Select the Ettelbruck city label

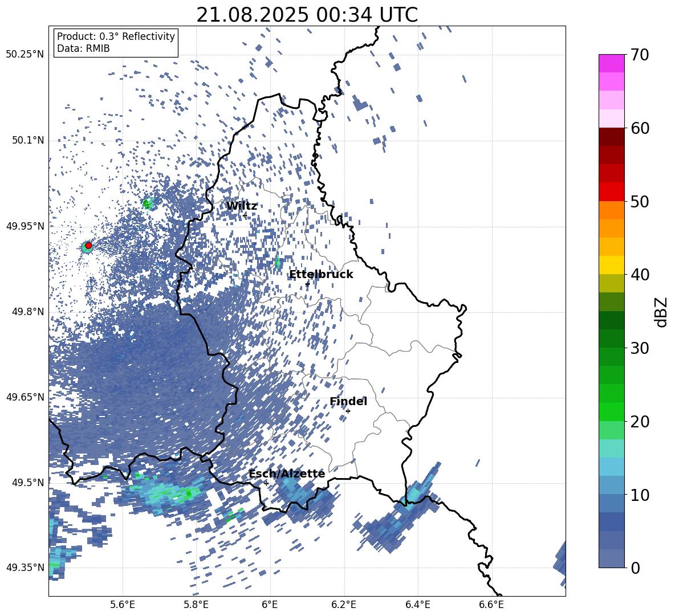click(321, 275)
